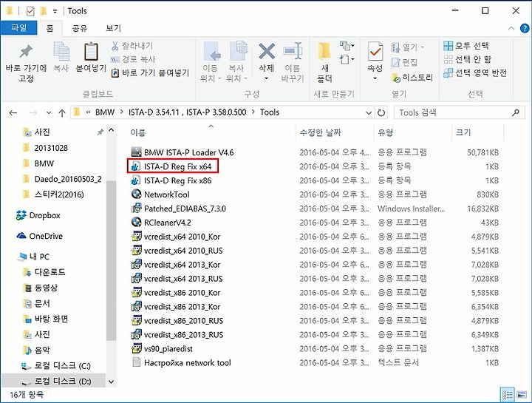
Task: Open the recent locations dropdown arrow
Action: click(49, 112)
